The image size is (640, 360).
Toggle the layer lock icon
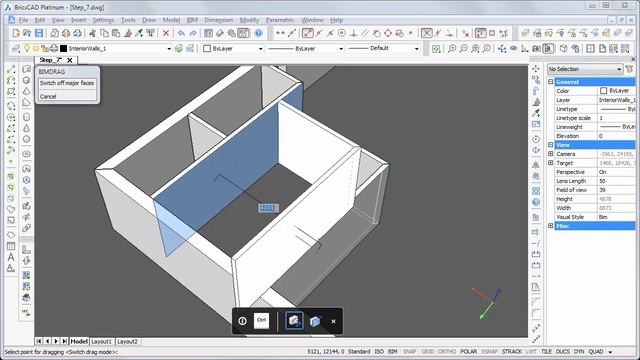click(45, 49)
